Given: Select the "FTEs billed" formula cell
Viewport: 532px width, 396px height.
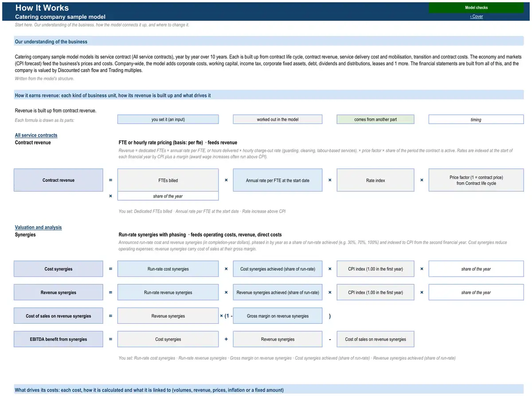Looking at the screenshot, I should (168, 180).
